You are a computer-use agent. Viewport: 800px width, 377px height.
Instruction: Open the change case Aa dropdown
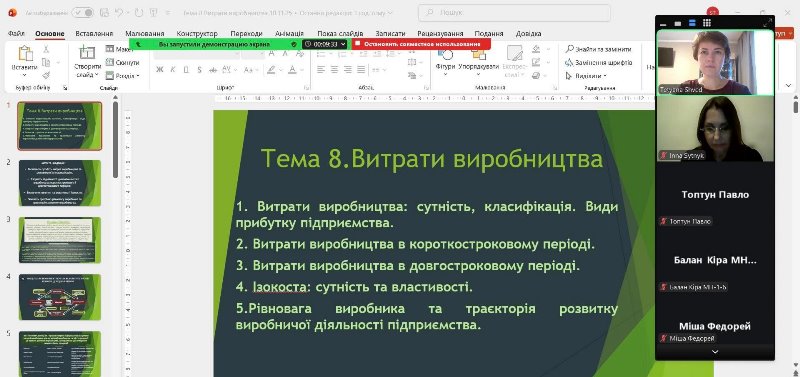click(x=252, y=69)
